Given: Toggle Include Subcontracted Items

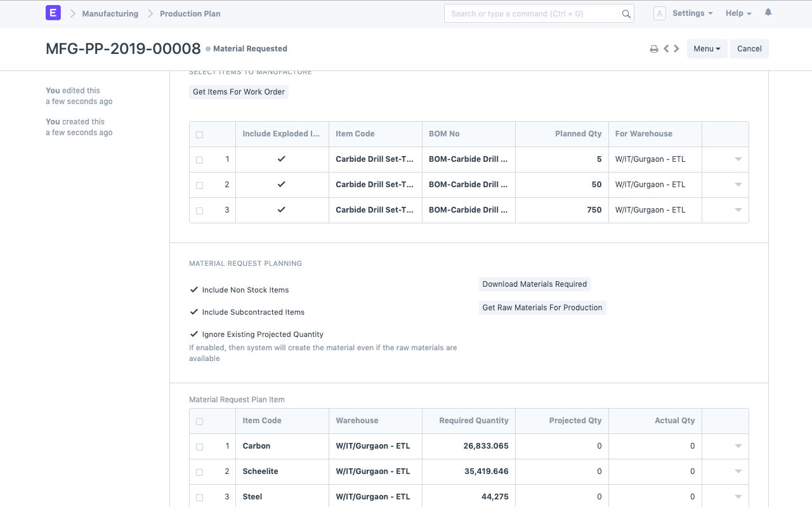Looking at the screenshot, I should pyautogui.click(x=194, y=312).
